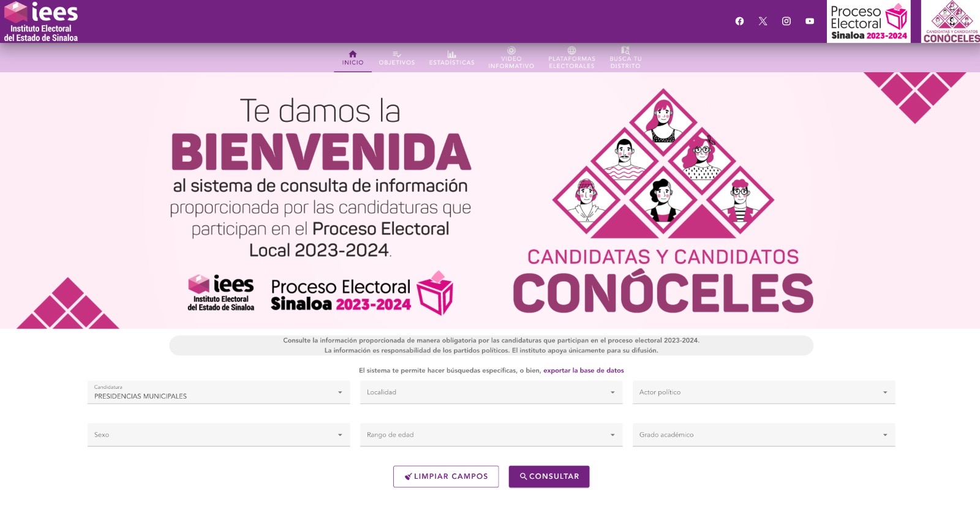
Task: Follow the 'exportar la base de datos' link
Action: 584,370
